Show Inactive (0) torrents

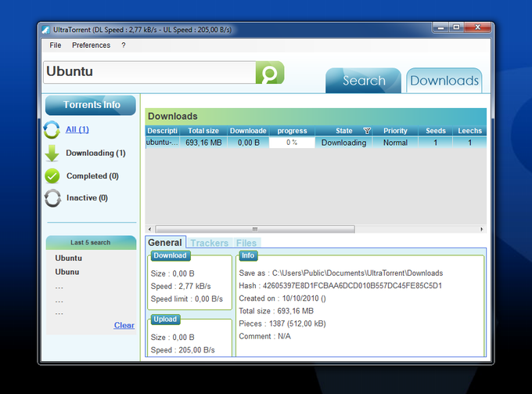(x=87, y=198)
